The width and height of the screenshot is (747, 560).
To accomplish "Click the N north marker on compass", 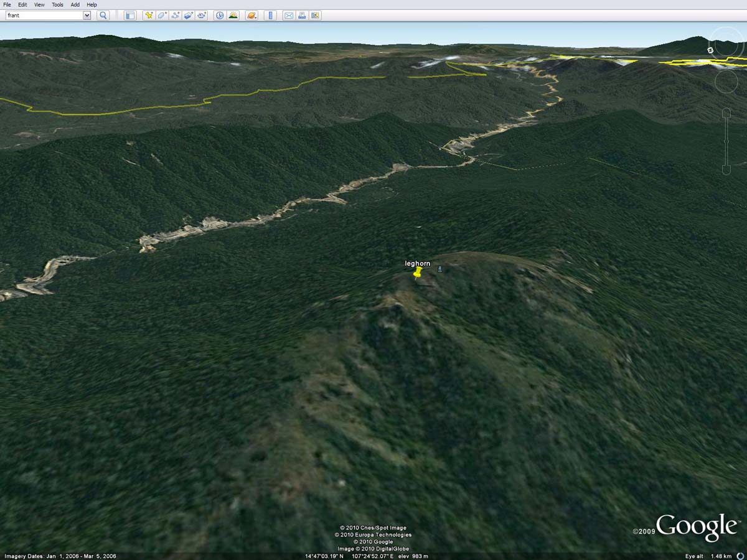I will pos(710,50).
